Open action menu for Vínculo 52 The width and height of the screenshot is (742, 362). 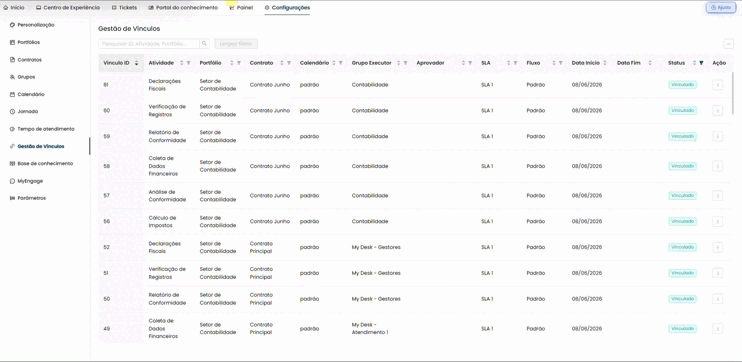[717, 247]
